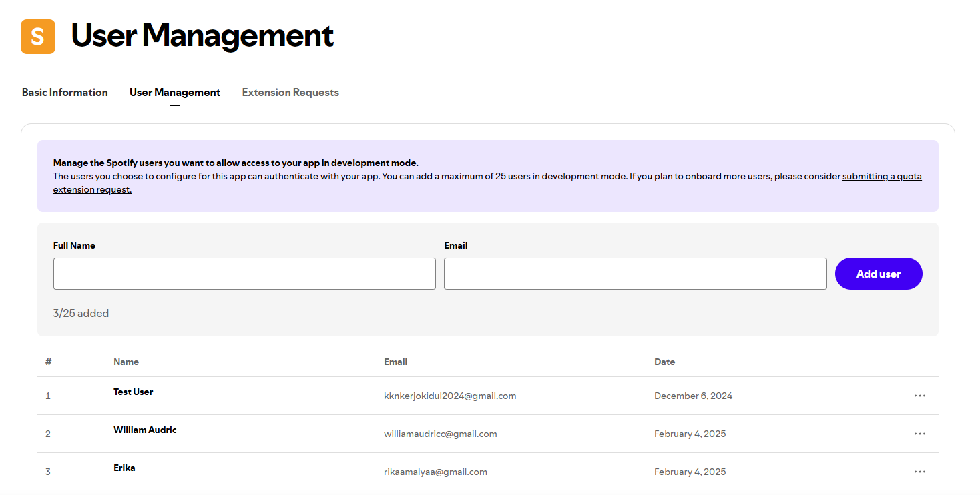Click the 3/25 added counter text
This screenshot has width=980, height=495.
click(x=81, y=312)
